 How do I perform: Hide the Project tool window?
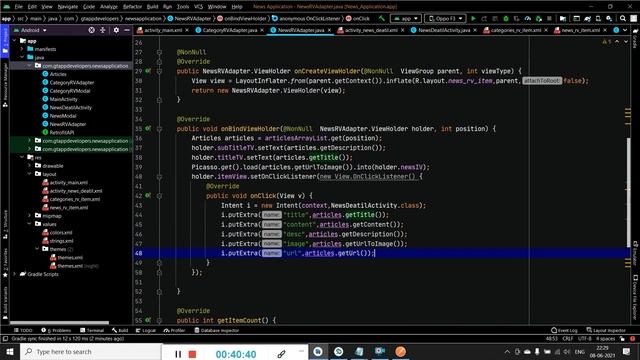click(127, 30)
